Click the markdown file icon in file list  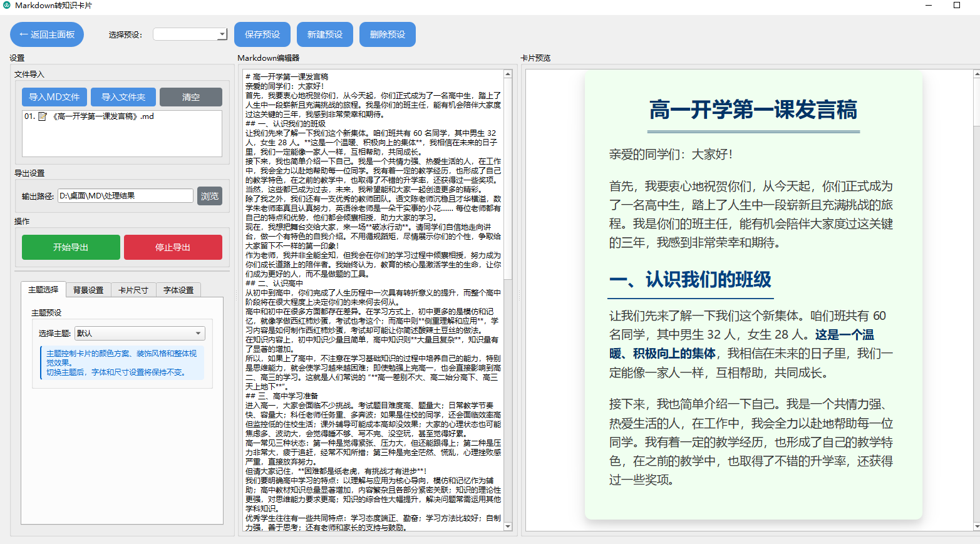43,116
